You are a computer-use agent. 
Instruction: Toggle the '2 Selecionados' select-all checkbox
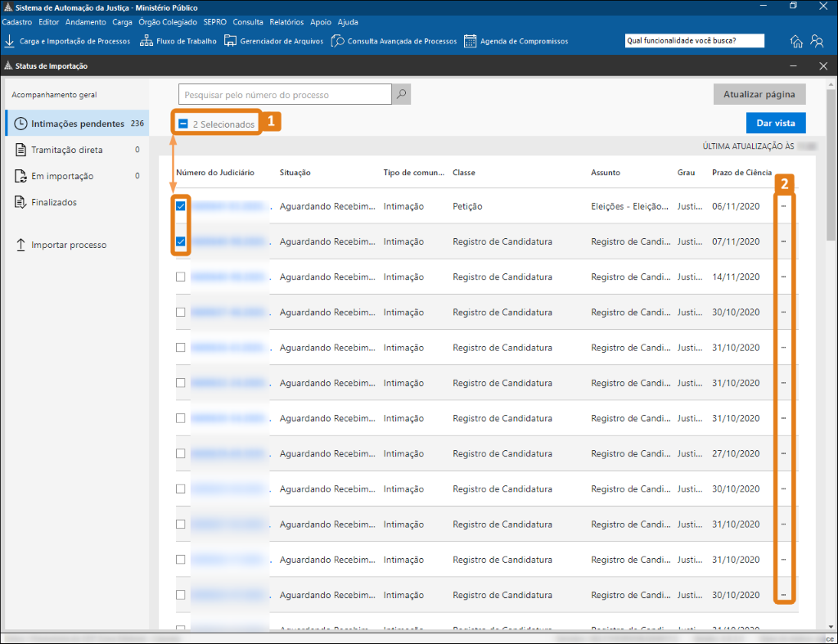coord(183,124)
